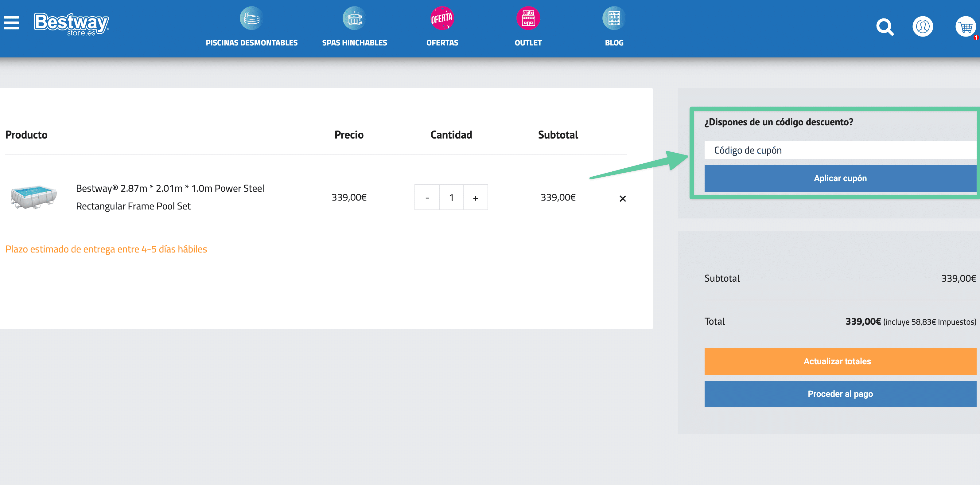Increase quantity with the plus button
This screenshot has height=485, width=980.
coord(475,198)
